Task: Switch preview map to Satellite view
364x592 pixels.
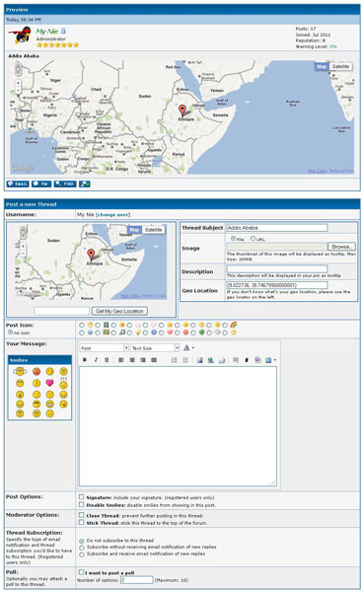Action: (340, 66)
